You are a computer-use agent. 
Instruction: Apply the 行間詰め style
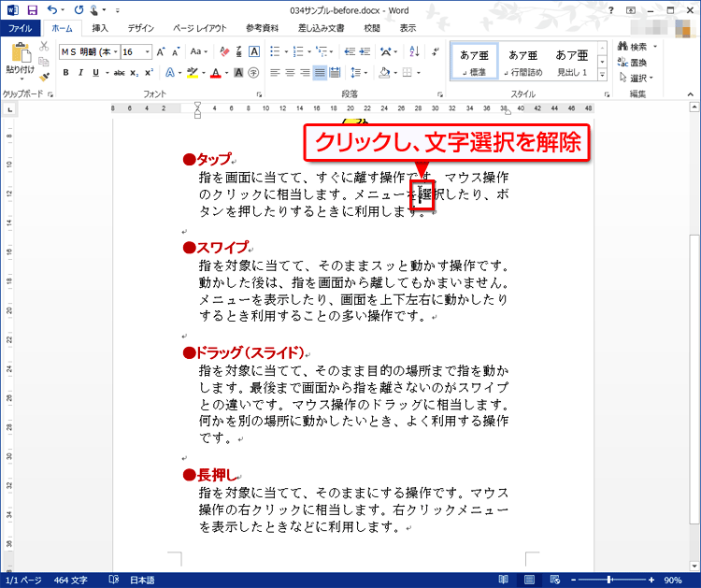coord(523,62)
